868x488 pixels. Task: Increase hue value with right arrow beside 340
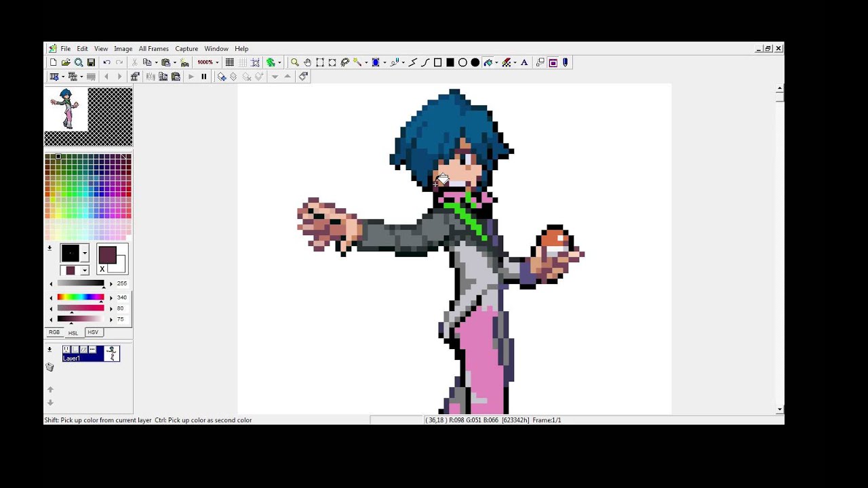[111, 298]
